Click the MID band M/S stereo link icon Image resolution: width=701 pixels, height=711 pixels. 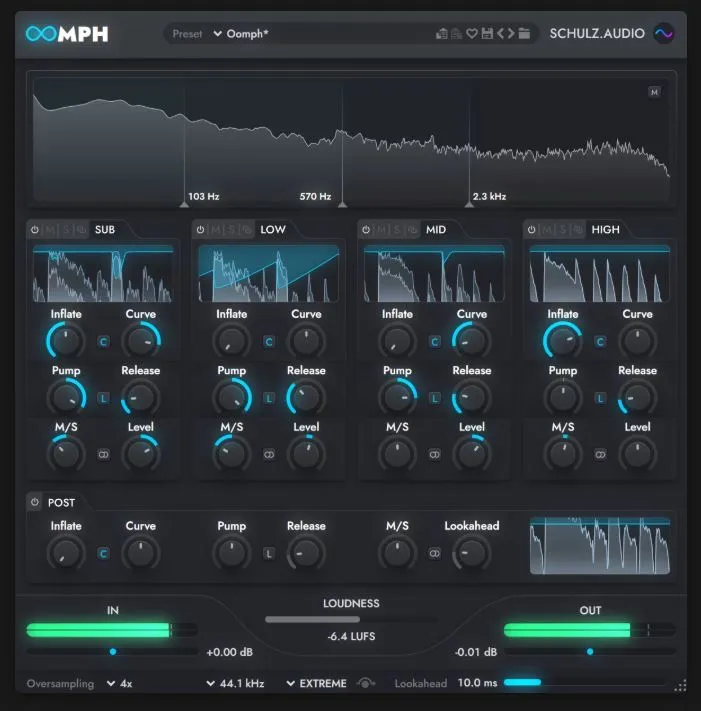tap(434, 454)
